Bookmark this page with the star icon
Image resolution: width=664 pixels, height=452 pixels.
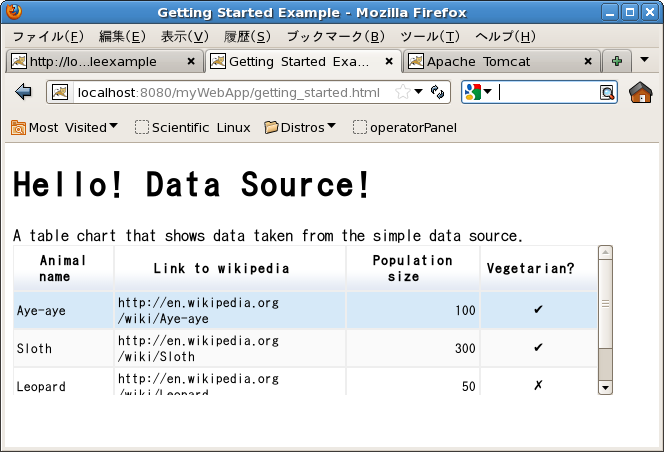pos(403,92)
